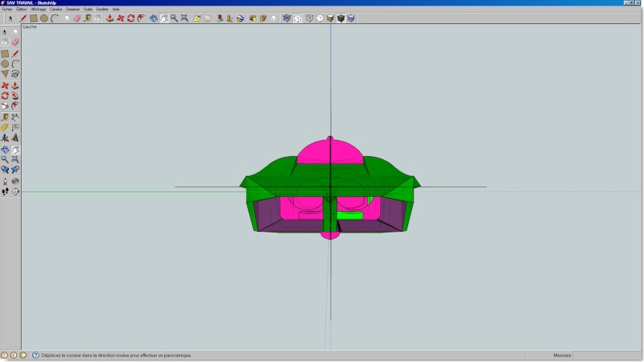Image resolution: width=644 pixels, height=362 pixels.
Task: Open the Outils menu
Action: pyautogui.click(x=88, y=9)
